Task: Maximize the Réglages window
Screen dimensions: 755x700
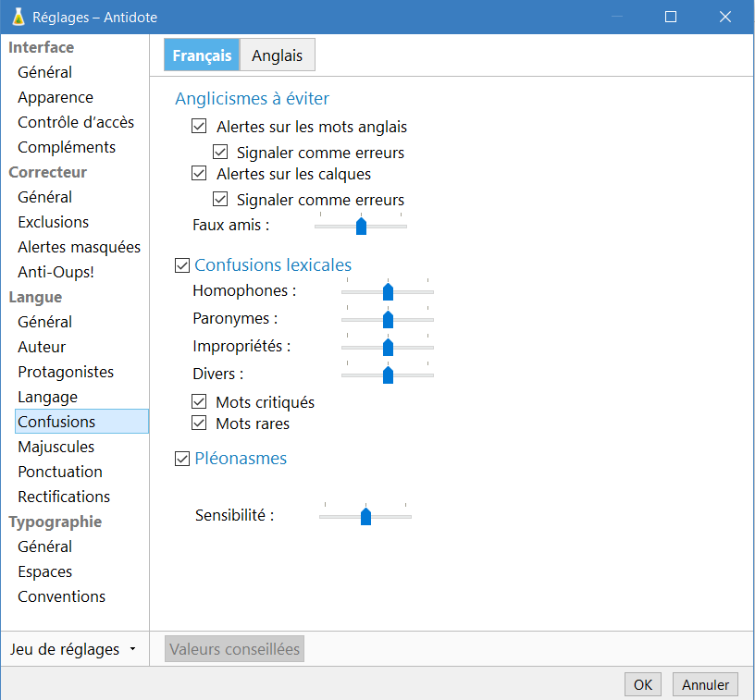Action: click(671, 17)
